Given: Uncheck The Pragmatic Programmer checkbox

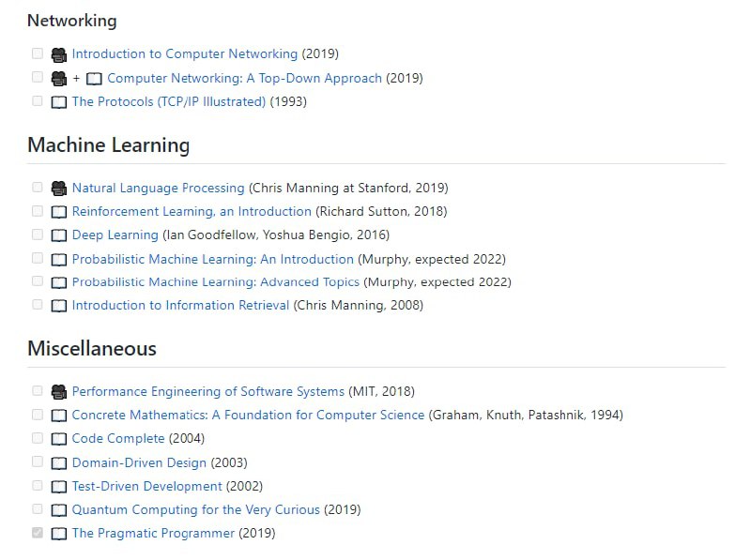Looking at the screenshot, I should [37, 532].
